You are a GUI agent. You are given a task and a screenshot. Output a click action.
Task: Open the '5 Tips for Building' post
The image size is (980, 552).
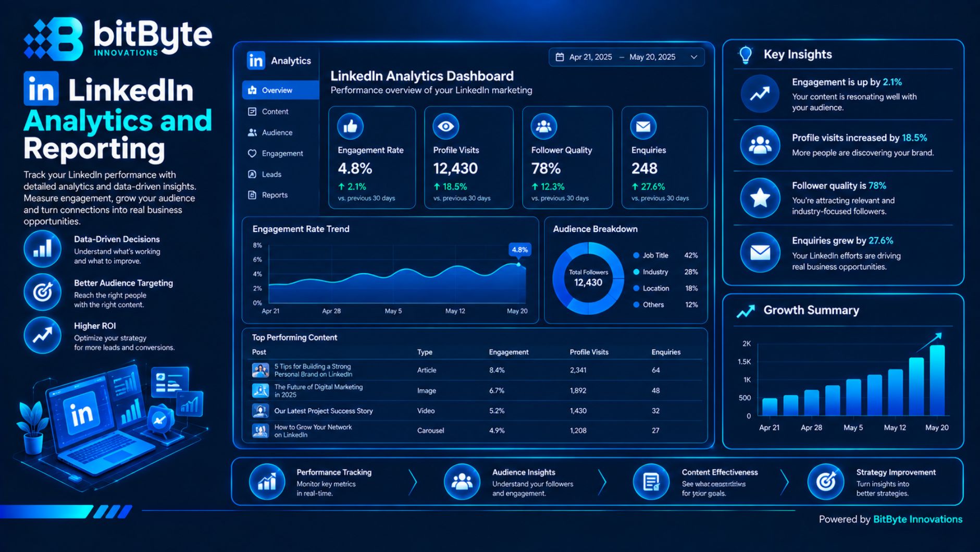pos(313,370)
